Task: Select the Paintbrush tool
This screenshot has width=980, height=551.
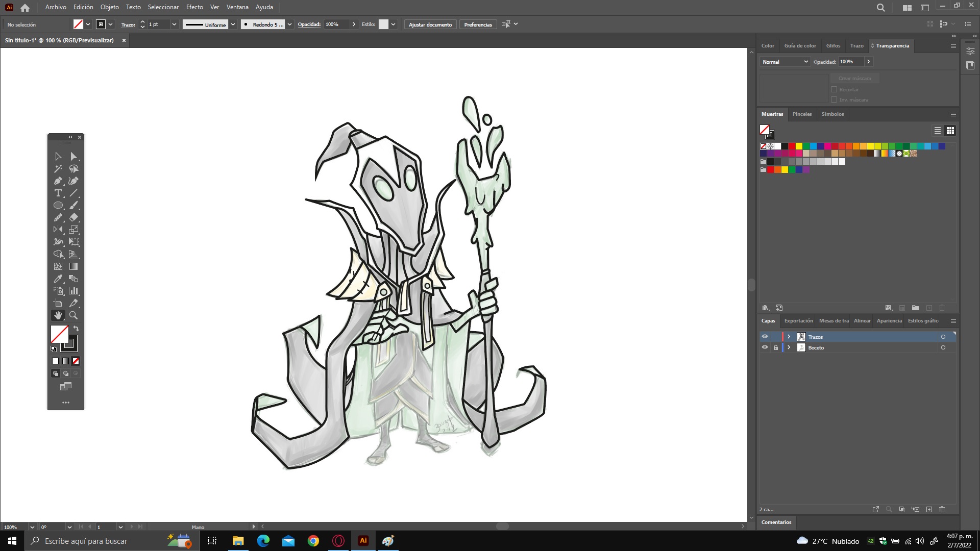Action: coord(74,206)
